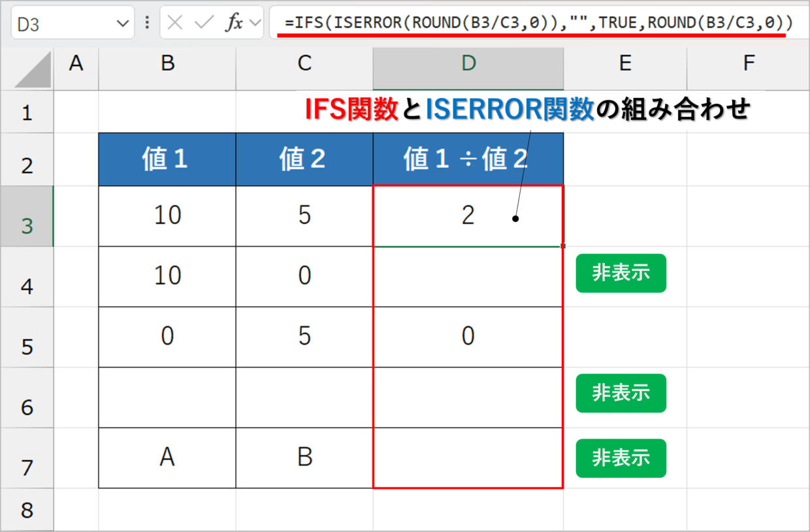Click inside the formula bar text
Screen dimensions: 810x532
tap(536, 23)
